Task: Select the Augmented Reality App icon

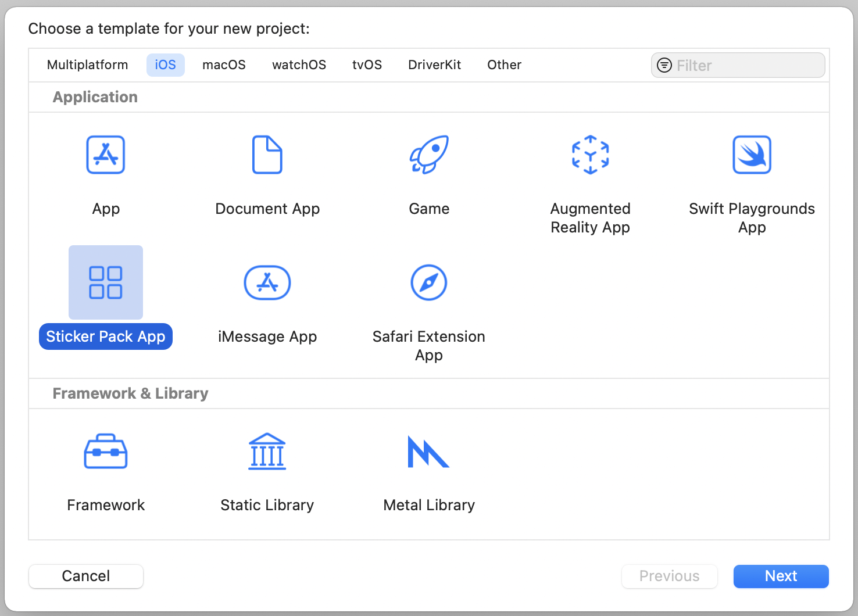Action: (x=590, y=155)
